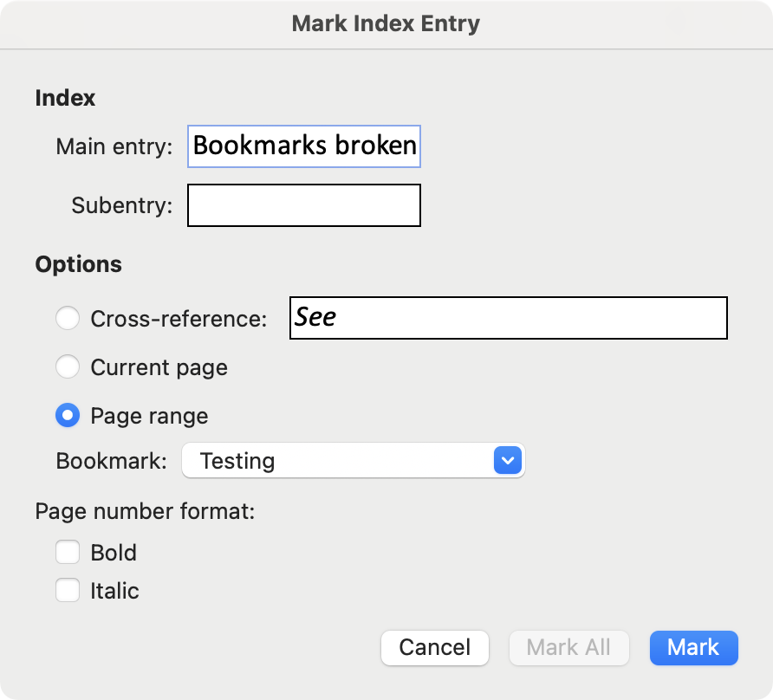The image size is (773, 700).
Task: Click the empty Subentry field
Action: (303, 205)
